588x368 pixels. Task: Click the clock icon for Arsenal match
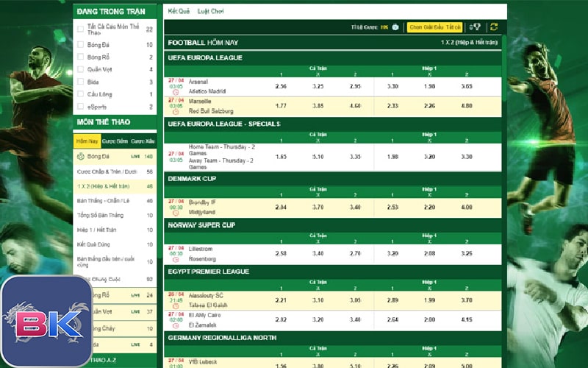pyautogui.click(x=176, y=92)
